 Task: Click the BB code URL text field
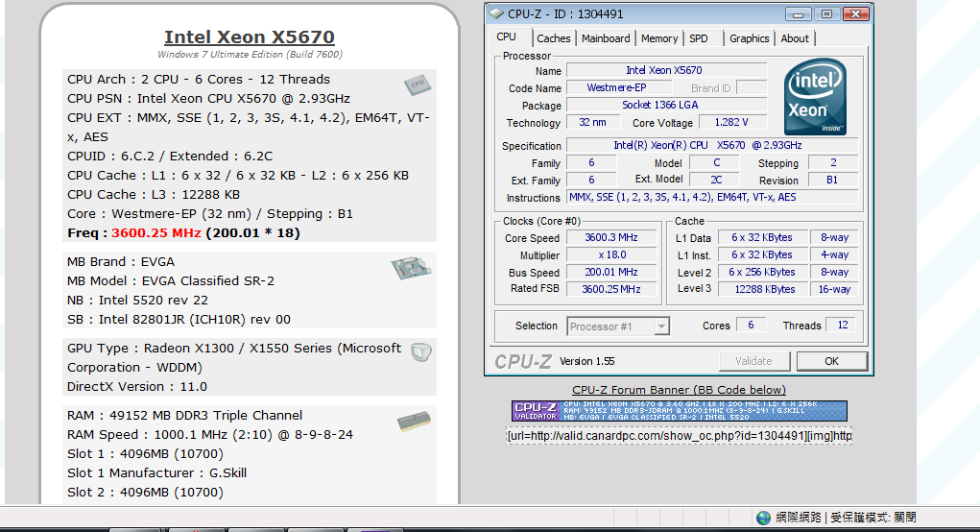point(679,436)
